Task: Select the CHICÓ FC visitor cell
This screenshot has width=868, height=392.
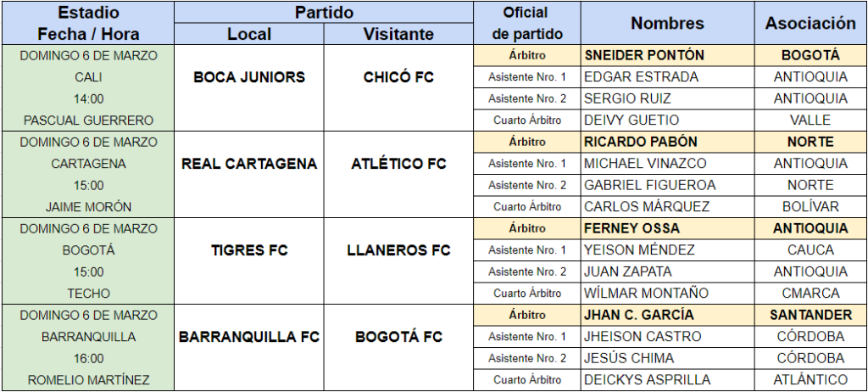Action: [398, 88]
